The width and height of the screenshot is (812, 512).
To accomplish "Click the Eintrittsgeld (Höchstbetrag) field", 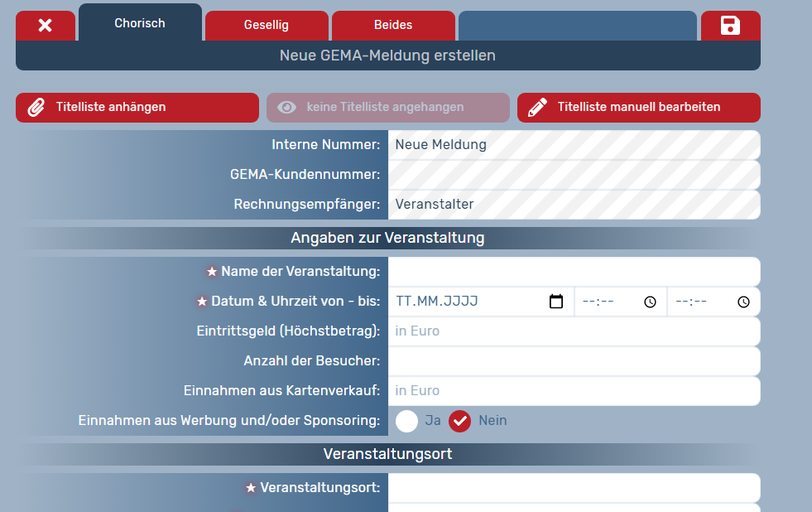I will pos(574,331).
